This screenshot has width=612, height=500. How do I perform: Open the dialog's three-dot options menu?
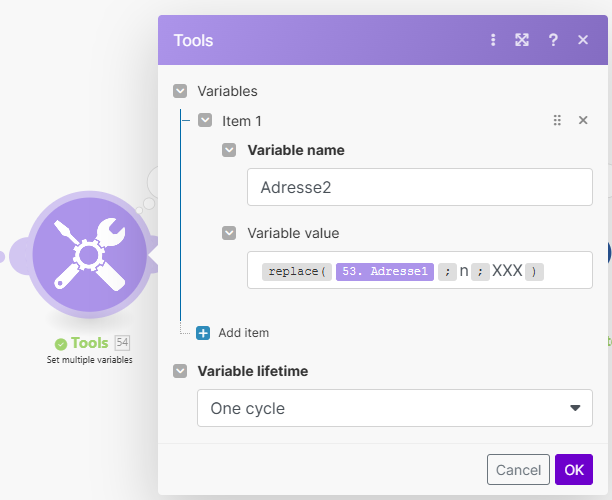[x=493, y=40]
